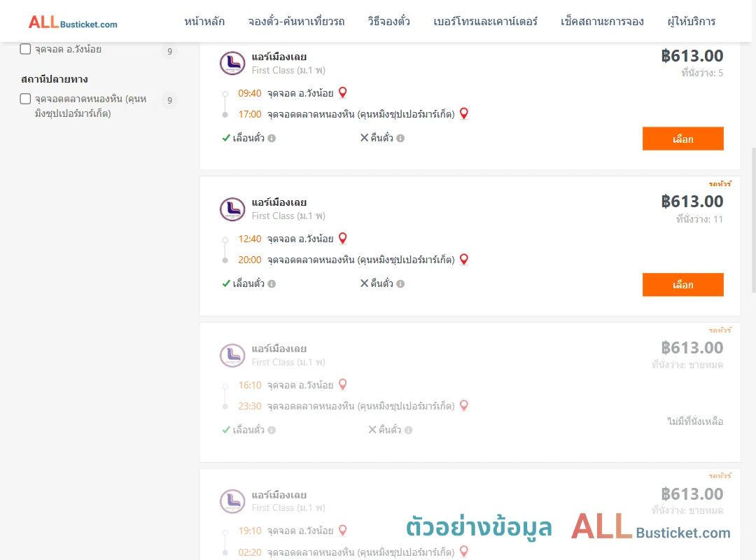The height and width of the screenshot is (560, 756).
Task: Go to จองตั๋ว-ค้นหาเที่ยวรถ menu
Action: coord(296,22)
